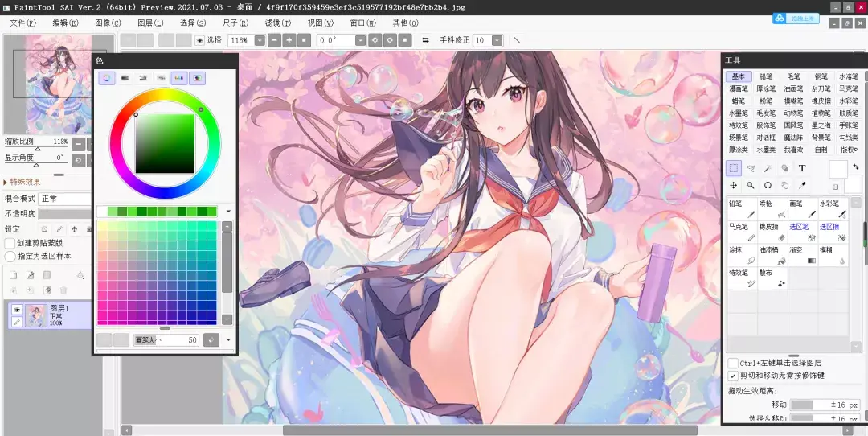This screenshot has width=868, height=436.
Task: Toggle scratchpad view in color panel
Action: pos(197,78)
